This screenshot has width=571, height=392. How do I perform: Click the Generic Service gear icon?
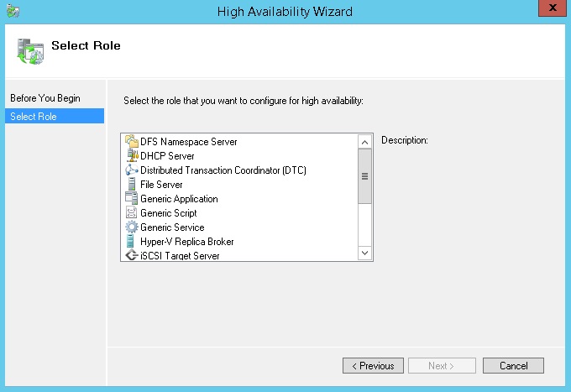(x=132, y=227)
